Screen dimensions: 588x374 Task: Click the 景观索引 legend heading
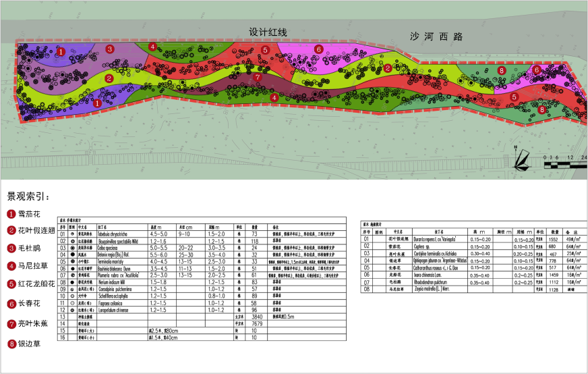[x=28, y=196]
